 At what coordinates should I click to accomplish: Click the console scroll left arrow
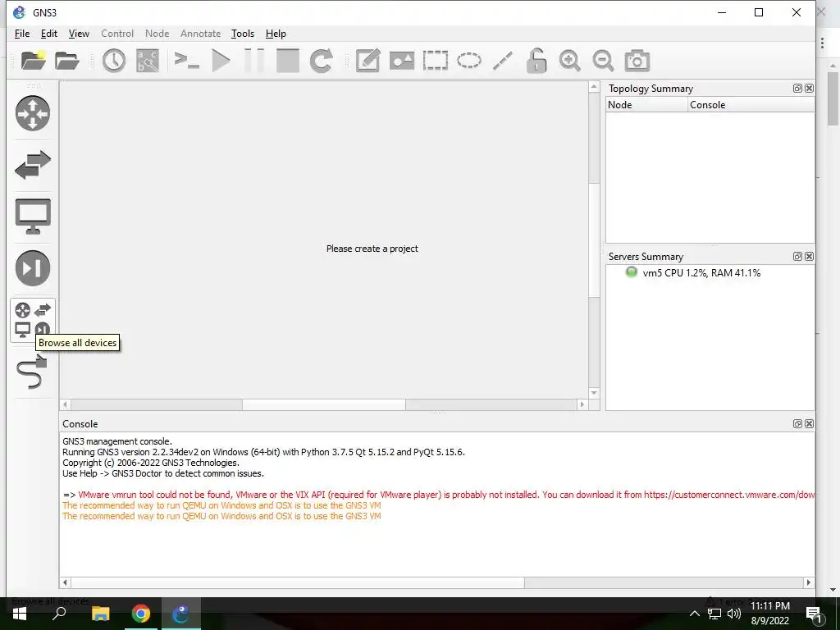pos(66,582)
